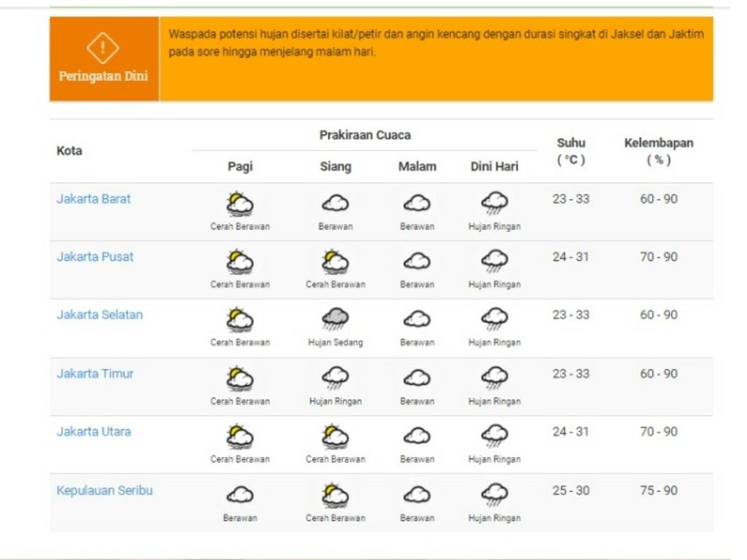Click Jakarta Barat humidity 60 - 90
Viewport: 747px width, 560px height.
(x=659, y=199)
